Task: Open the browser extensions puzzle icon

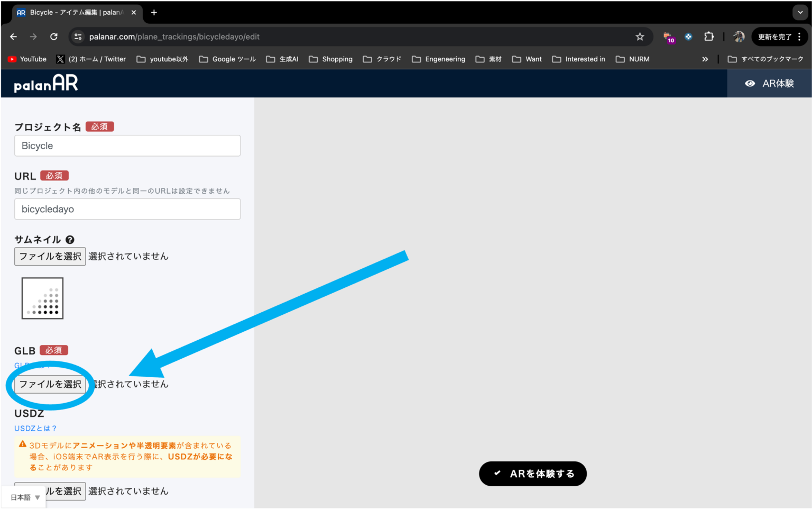Action: point(709,37)
